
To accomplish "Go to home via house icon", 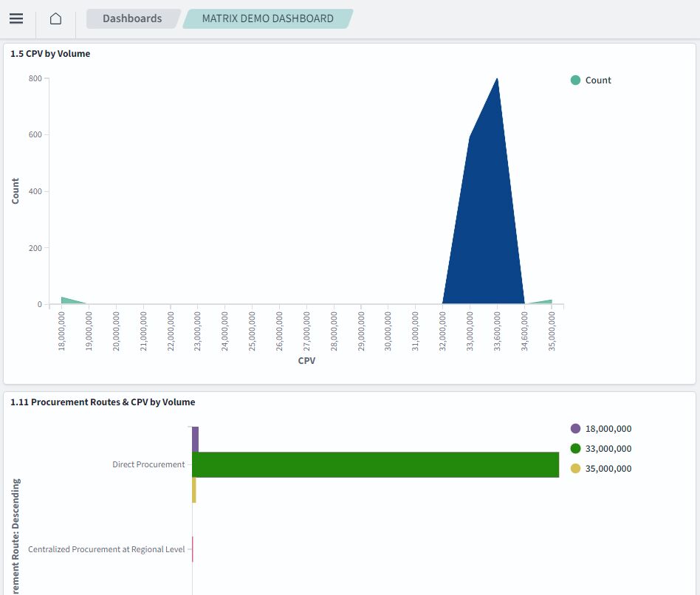I will 55,18.
